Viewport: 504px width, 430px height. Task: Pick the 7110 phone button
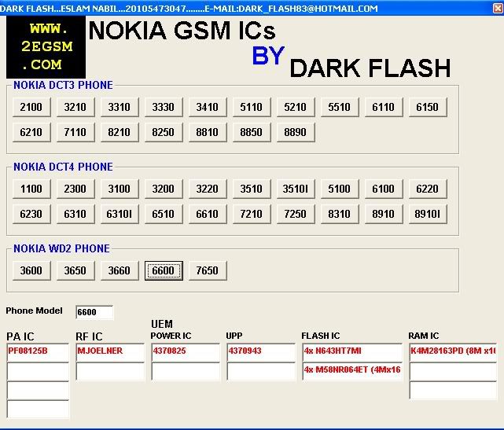[75, 132]
